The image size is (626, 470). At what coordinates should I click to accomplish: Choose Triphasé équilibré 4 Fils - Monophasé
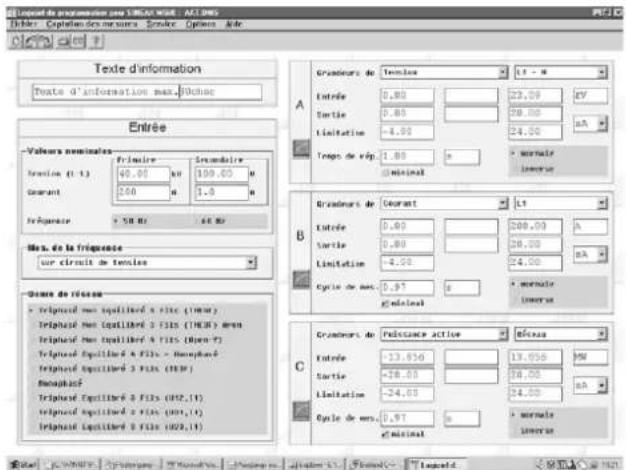point(128,354)
